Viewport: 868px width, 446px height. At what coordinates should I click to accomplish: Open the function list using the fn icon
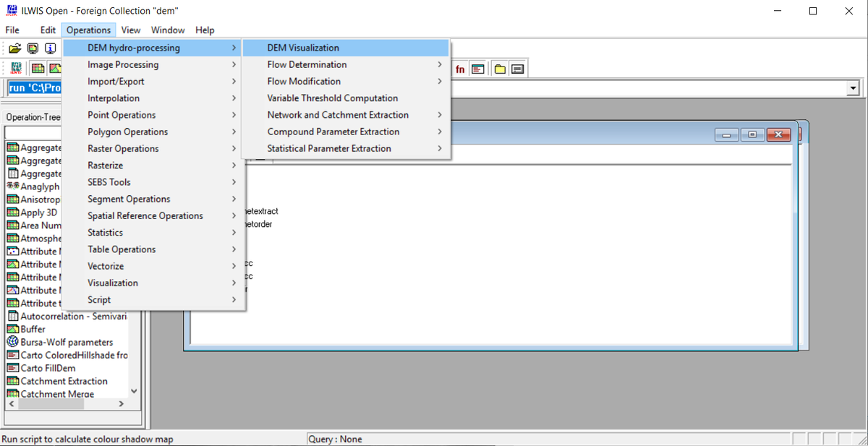460,69
